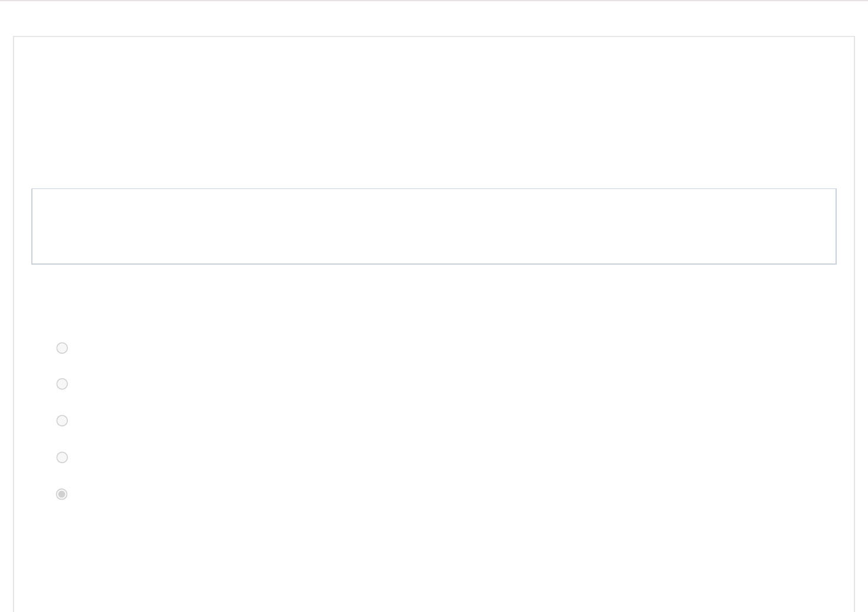Select the second radio button option
Viewport: 868px width, 612px height.
coord(62,384)
